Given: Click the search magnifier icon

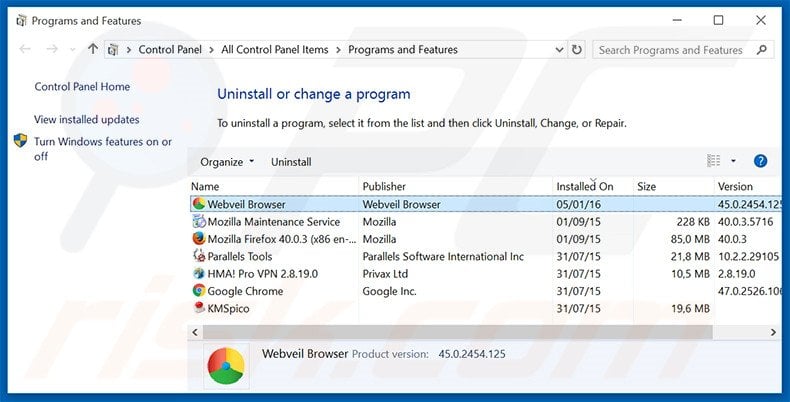Looking at the screenshot, I should coord(762,49).
